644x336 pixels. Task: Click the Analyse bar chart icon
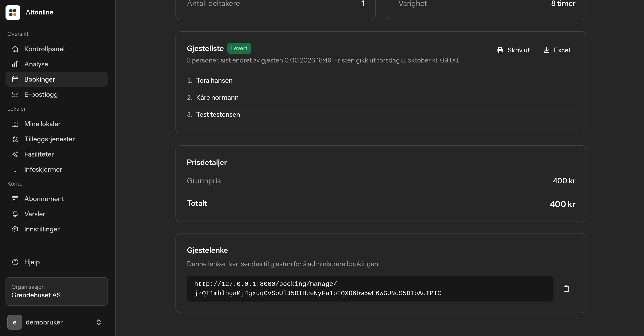pyautogui.click(x=15, y=64)
